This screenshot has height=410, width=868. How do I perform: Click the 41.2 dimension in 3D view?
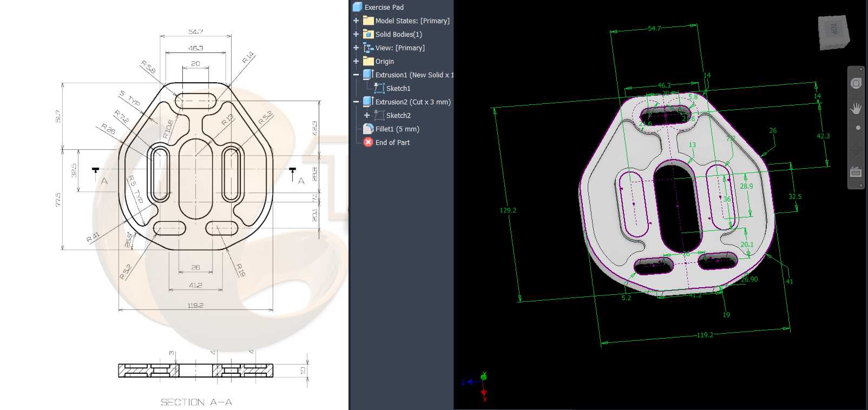click(x=695, y=295)
